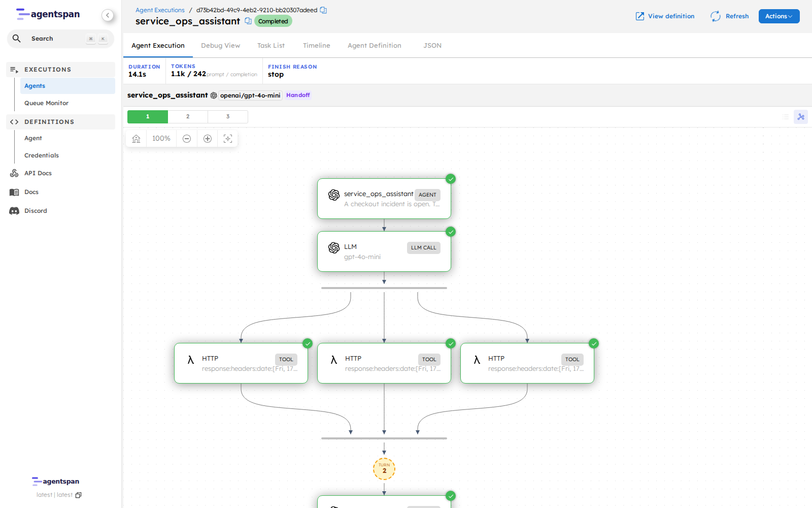The height and width of the screenshot is (508, 812).
Task: Click the 100% zoom level indicator
Action: pyautogui.click(x=161, y=139)
